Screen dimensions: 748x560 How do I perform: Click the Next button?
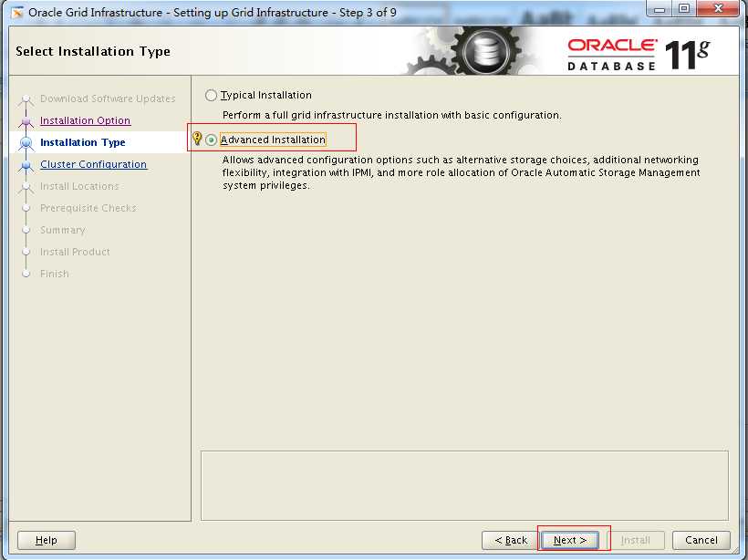570,540
